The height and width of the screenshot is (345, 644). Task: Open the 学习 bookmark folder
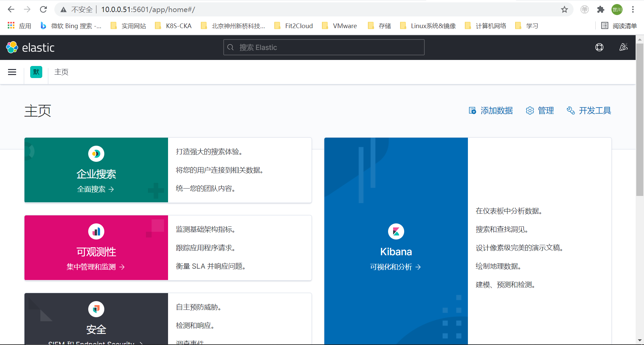click(x=527, y=26)
